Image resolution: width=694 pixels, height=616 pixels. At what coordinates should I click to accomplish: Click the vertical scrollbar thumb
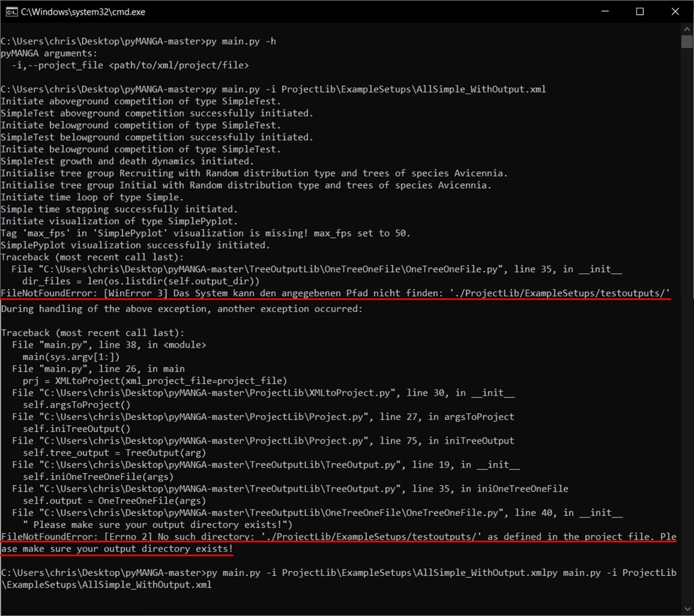click(x=687, y=42)
